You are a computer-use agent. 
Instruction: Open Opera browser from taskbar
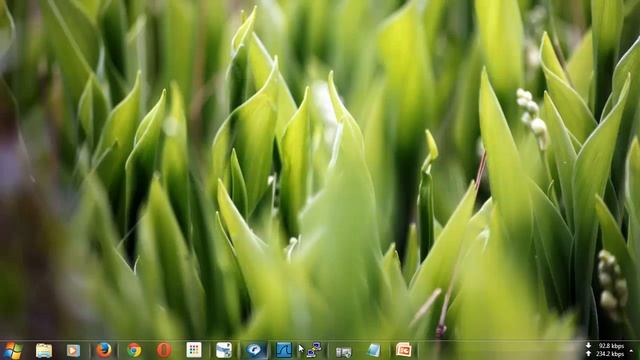pos(164,350)
